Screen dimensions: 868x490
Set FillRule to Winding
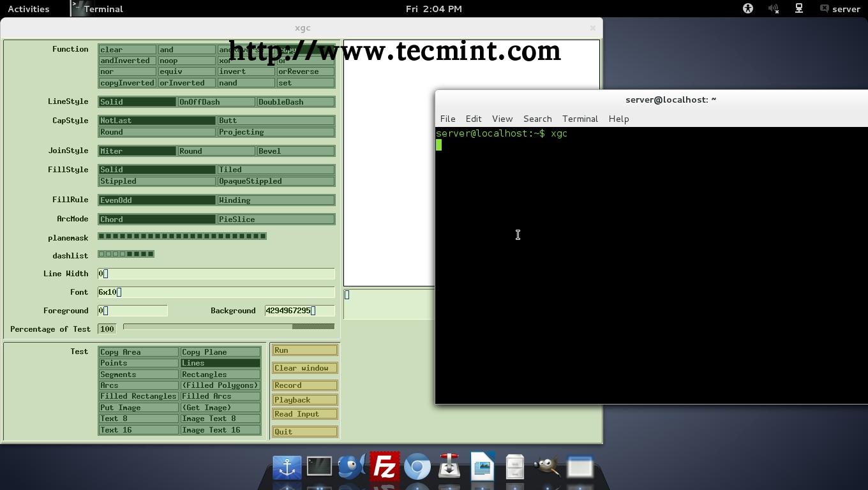(x=276, y=200)
